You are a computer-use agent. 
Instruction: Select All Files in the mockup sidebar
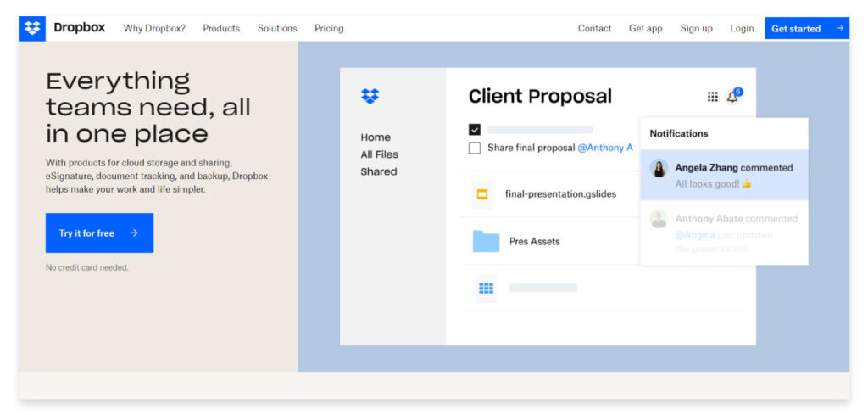pos(379,154)
